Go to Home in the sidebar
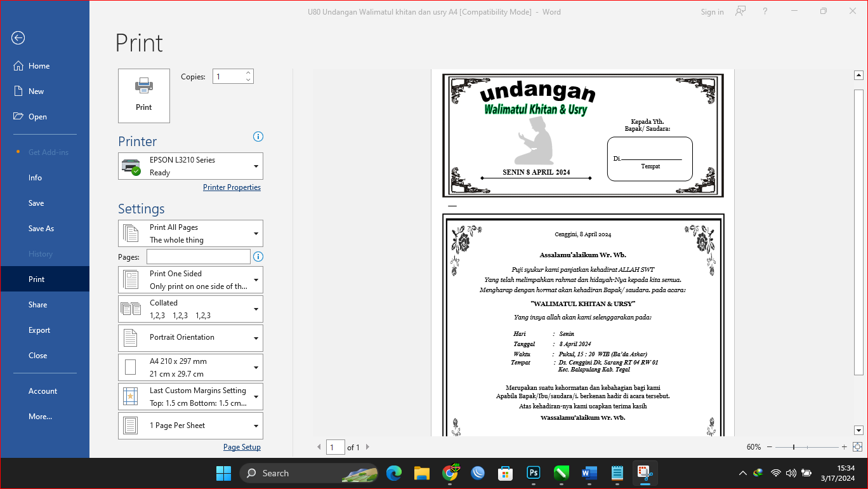The width and height of the screenshot is (868, 489). click(x=45, y=66)
